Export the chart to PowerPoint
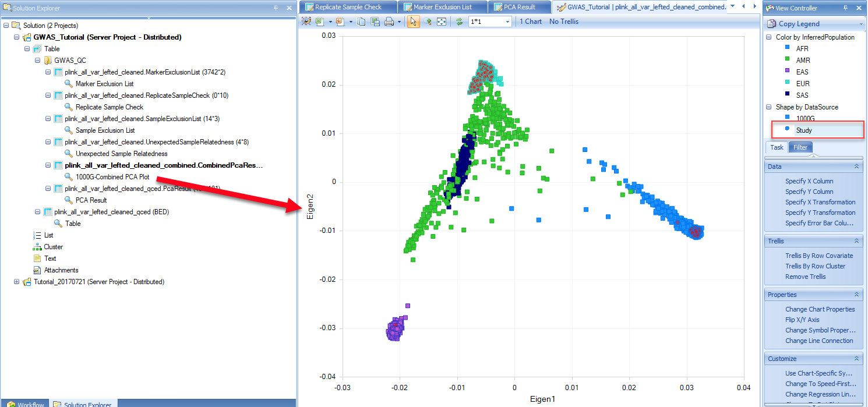This screenshot has width=868, height=407. 340,22
